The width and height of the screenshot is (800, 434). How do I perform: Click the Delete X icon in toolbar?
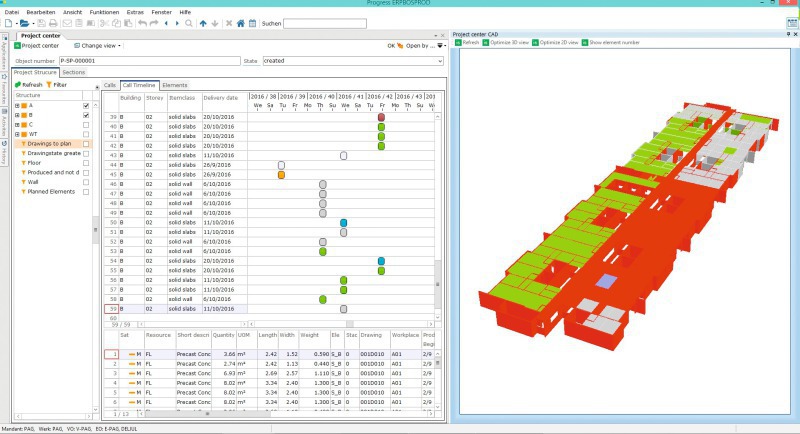coord(229,23)
